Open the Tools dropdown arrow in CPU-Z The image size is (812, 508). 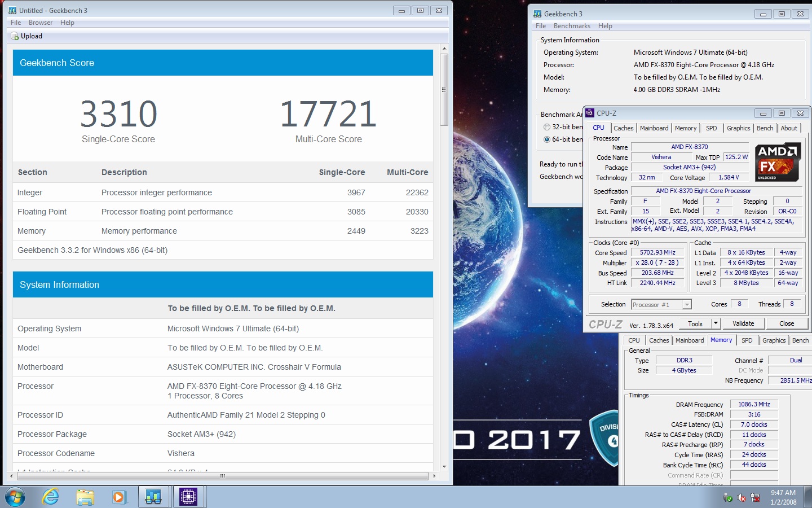(x=716, y=323)
